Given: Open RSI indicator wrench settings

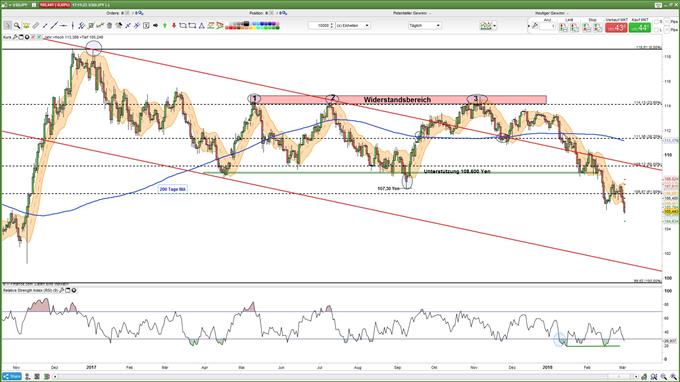Looking at the screenshot, I should click(x=62, y=290).
